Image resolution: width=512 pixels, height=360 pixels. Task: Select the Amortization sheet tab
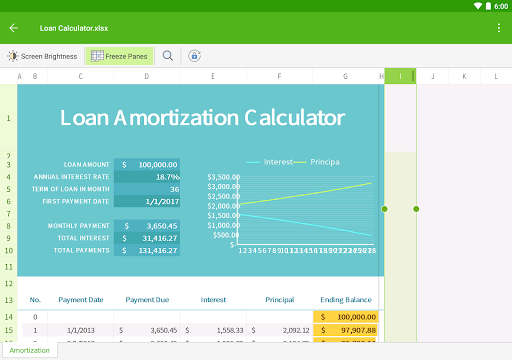pyautogui.click(x=29, y=350)
